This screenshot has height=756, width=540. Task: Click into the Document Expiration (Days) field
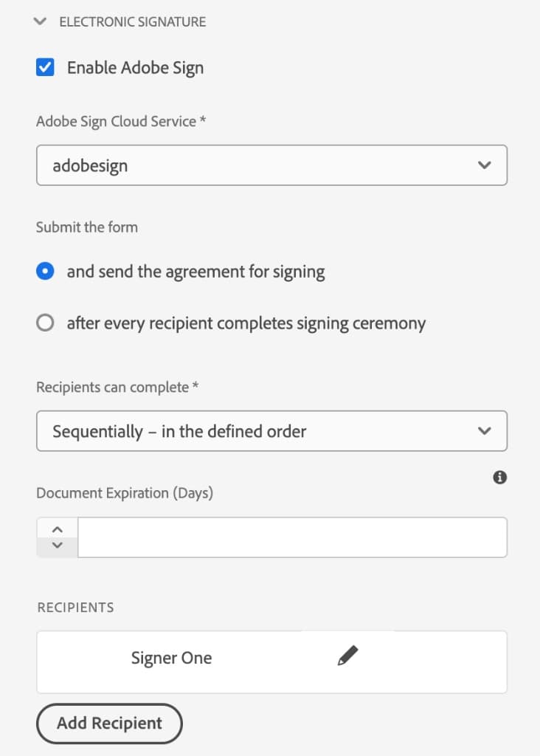tap(292, 537)
